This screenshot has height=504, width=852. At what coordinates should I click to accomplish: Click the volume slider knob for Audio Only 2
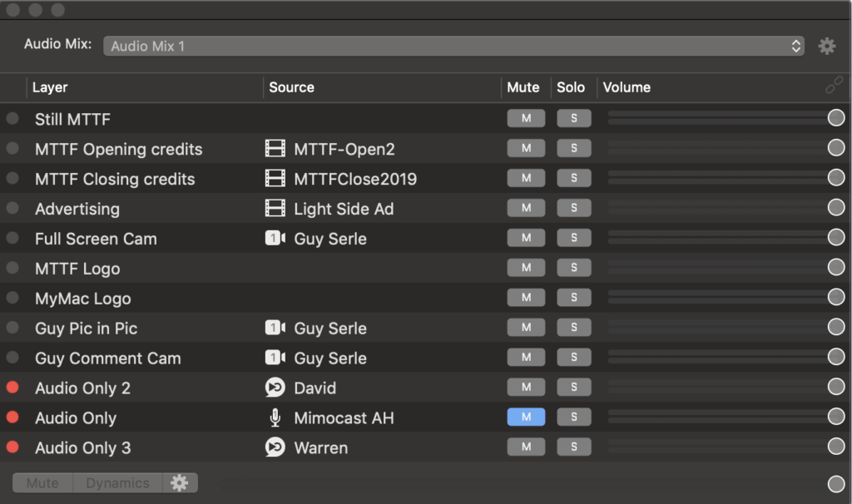[835, 387]
